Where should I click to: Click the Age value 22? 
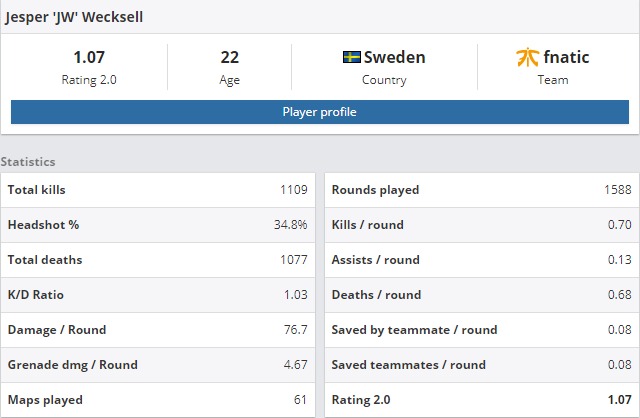229,57
